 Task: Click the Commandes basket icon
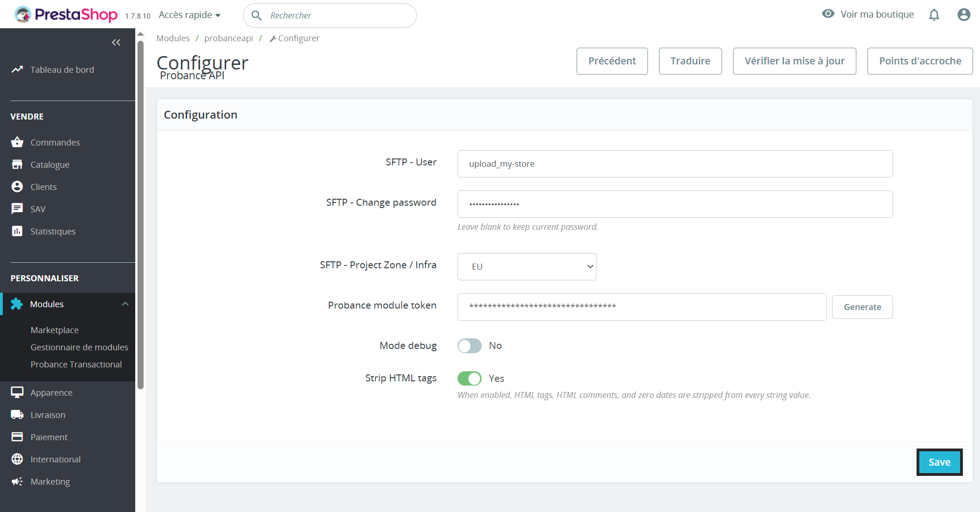17,142
